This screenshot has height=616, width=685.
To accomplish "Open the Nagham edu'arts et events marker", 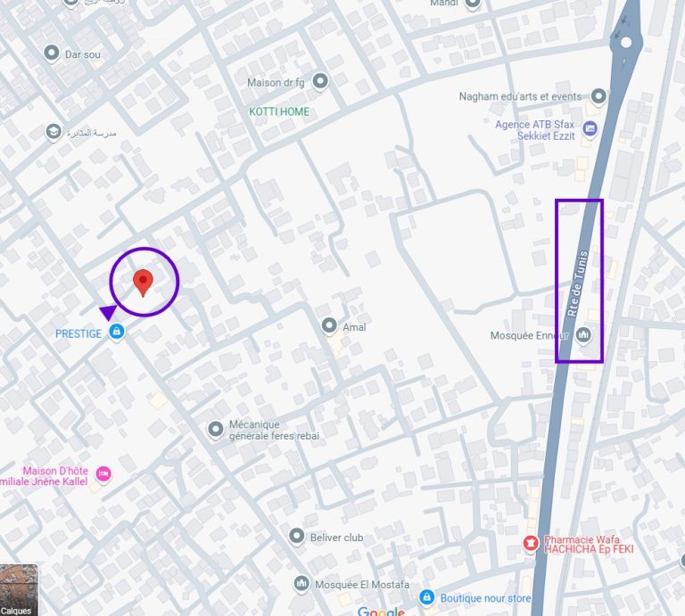I will pos(598,96).
